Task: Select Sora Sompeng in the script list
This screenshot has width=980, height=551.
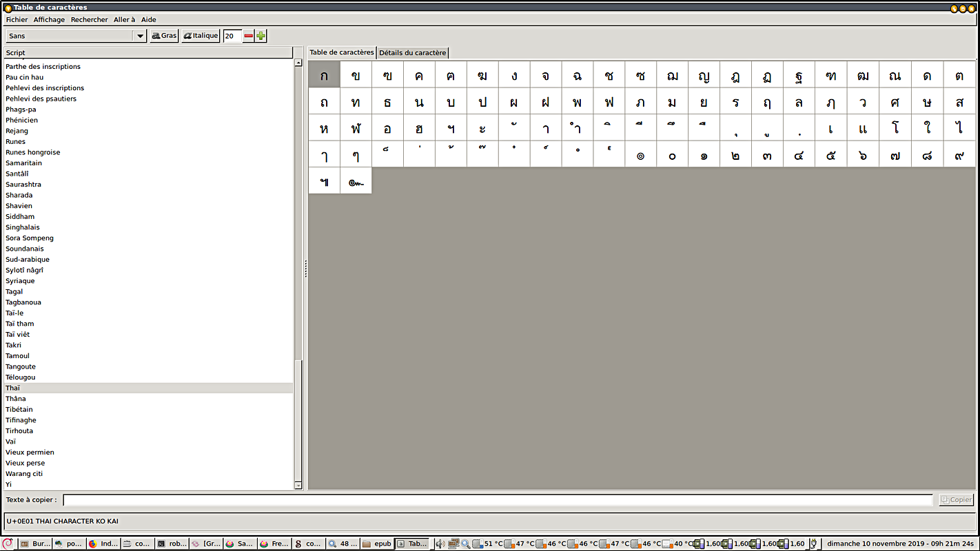Action: click(x=148, y=238)
